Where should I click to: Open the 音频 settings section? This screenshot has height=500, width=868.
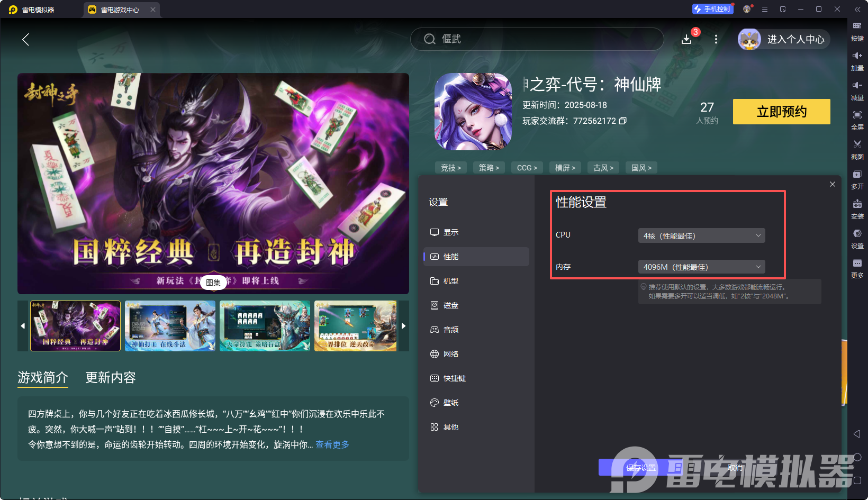451,329
